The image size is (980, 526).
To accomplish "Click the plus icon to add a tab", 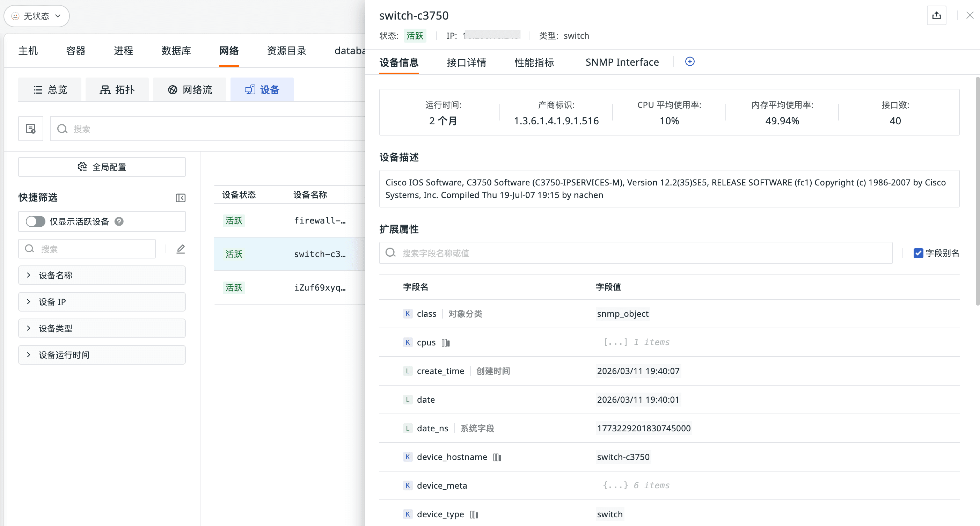I will click(689, 61).
